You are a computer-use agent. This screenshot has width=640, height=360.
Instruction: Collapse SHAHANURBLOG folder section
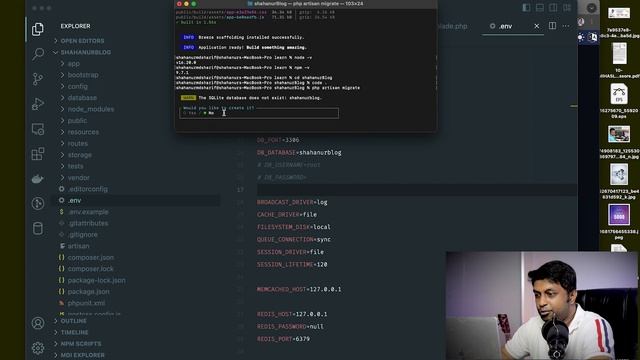85,52
